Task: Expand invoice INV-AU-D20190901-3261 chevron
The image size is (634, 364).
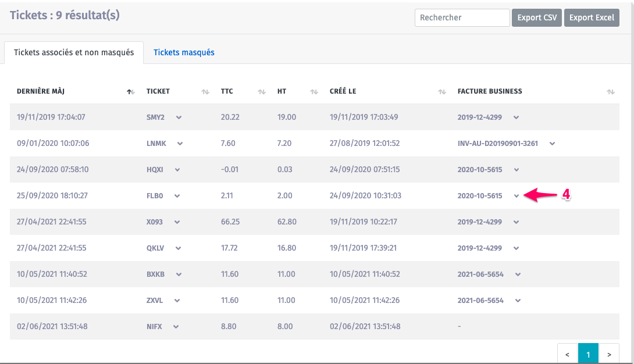Action: pyautogui.click(x=552, y=144)
